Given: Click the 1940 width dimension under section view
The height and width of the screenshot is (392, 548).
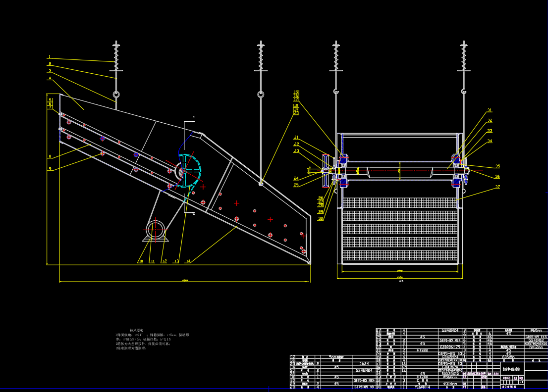Looking at the screenshot, I should pos(399,271).
